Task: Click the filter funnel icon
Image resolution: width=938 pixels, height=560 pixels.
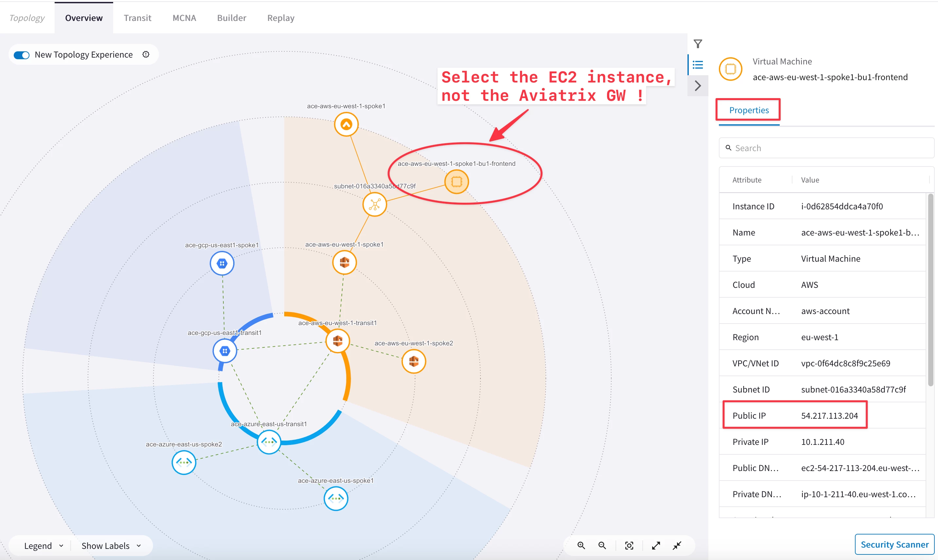Action: (x=698, y=44)
